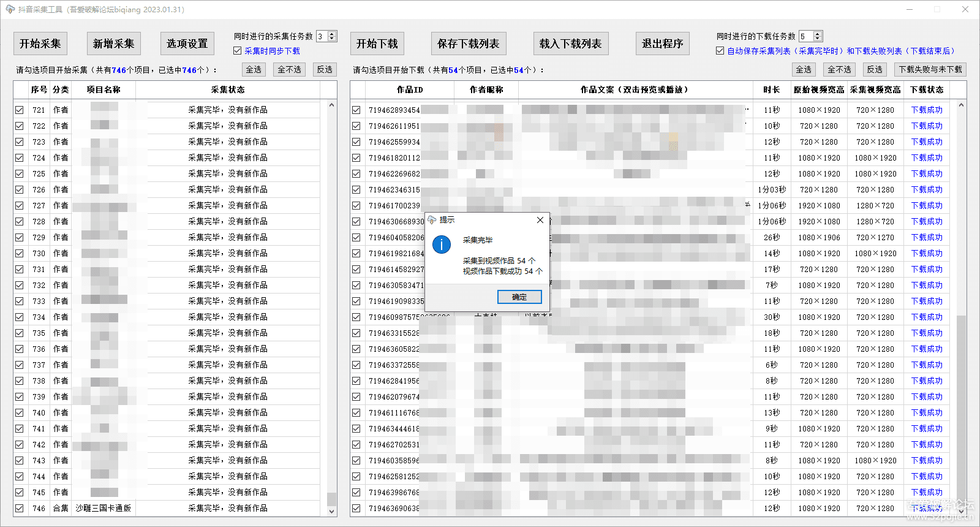Uncheck checkbox for work 719461700239
The image size is (980, 527).
tap(356, 205)
